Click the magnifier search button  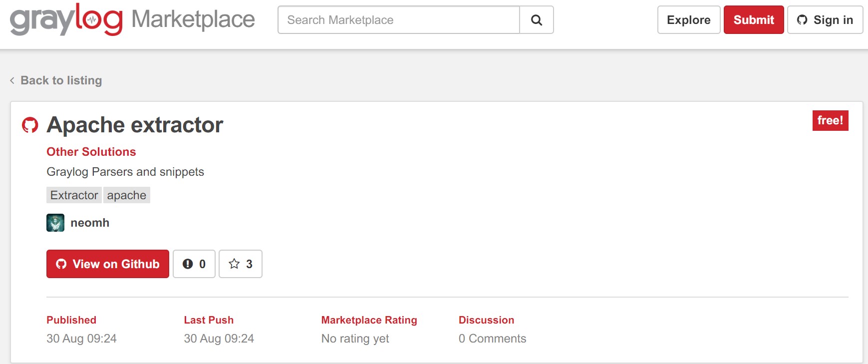[537, 20]
